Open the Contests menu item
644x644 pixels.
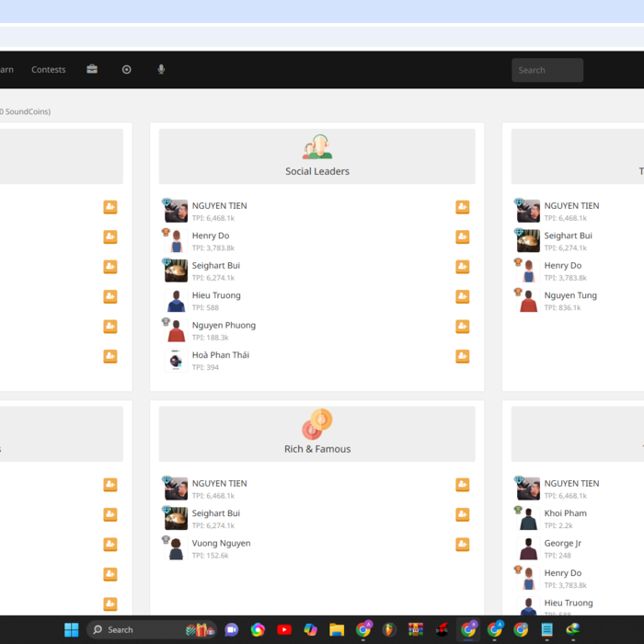[49, 70]
